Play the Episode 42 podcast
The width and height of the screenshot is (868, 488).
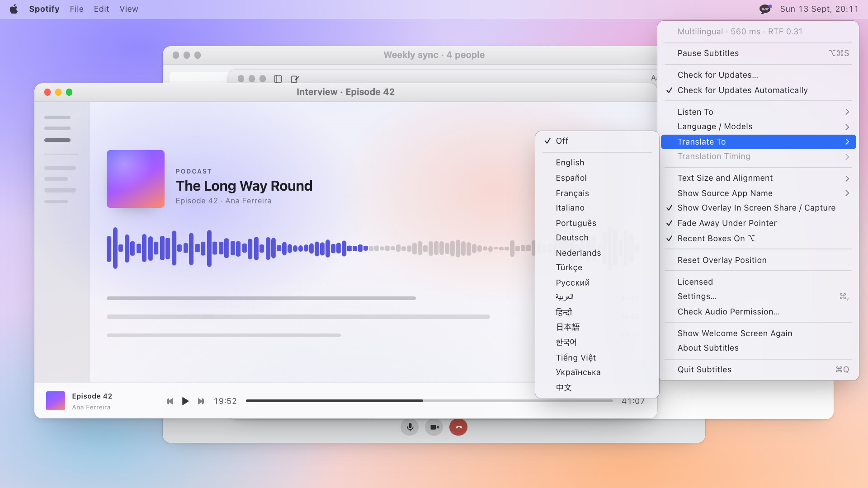185,401
